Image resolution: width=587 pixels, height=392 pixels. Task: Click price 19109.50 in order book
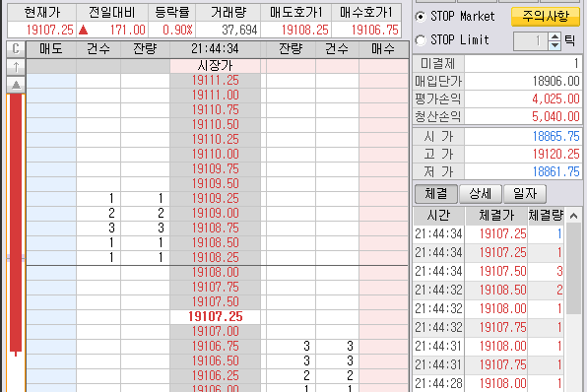click(216, 184)
